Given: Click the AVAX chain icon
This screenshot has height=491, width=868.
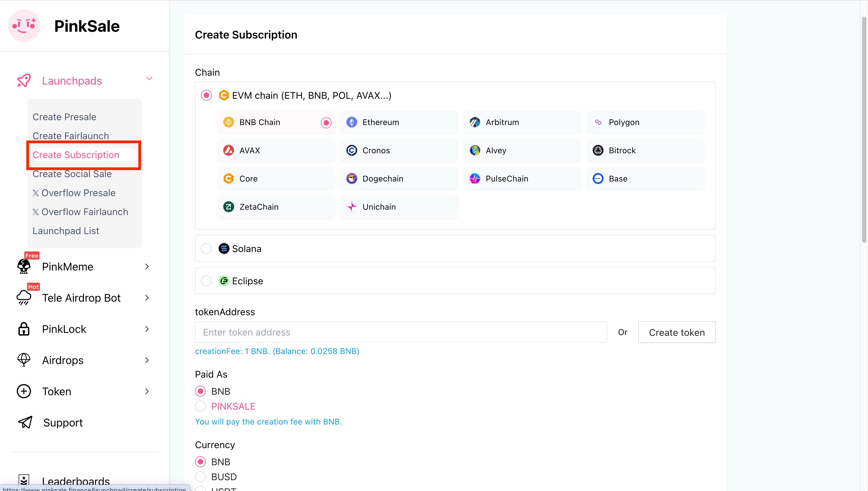Looking at the screenshot, I should [x=229, y=150].
